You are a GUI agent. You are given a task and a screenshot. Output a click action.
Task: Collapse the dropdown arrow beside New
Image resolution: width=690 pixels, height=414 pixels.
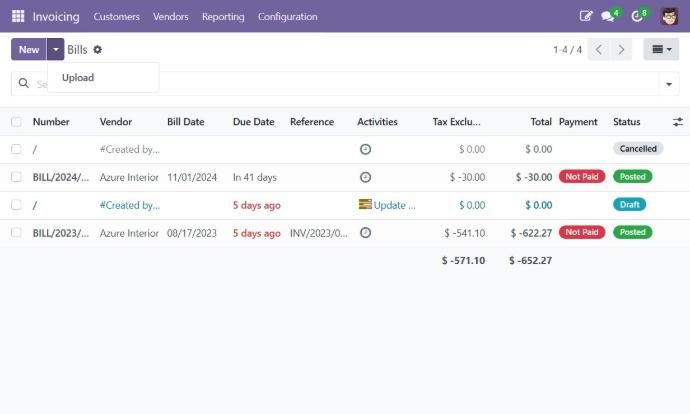pos(56,50)
